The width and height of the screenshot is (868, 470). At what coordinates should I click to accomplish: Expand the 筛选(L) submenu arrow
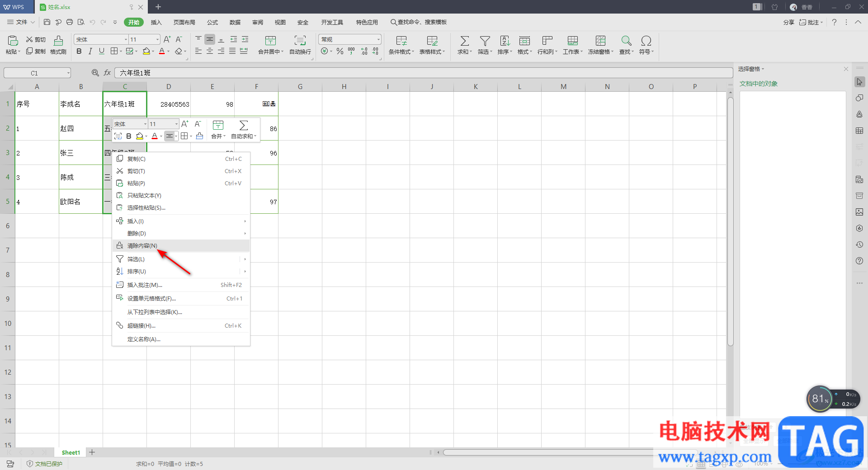coord(245,259)
